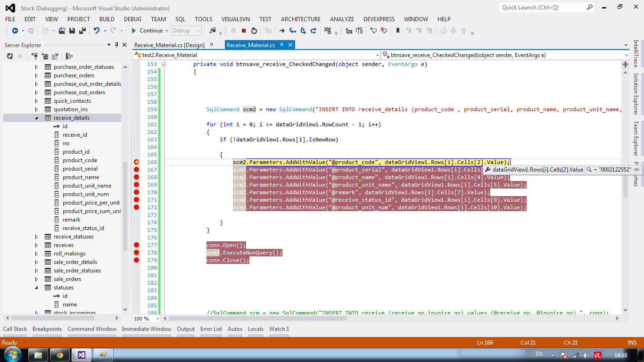Click the Stop Debugging red square icon
This screenshot has height=362, width=644.
click(244, 31)
